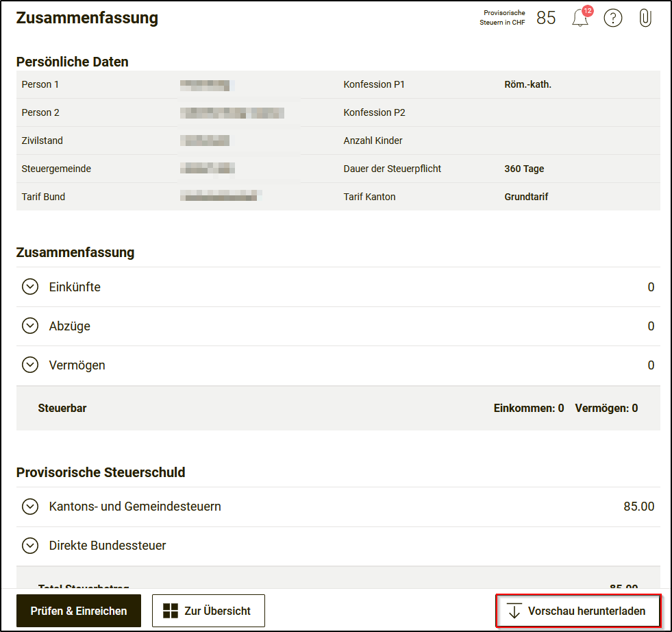Click the Steuergemeinde label
The image size is (672, 632).
click(x=56, y=169)
